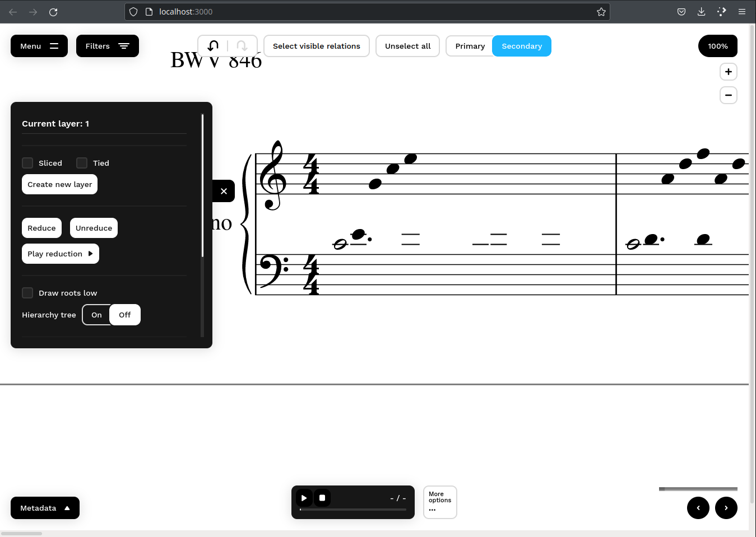Click the treble clef symbol

tap(273, 175)
